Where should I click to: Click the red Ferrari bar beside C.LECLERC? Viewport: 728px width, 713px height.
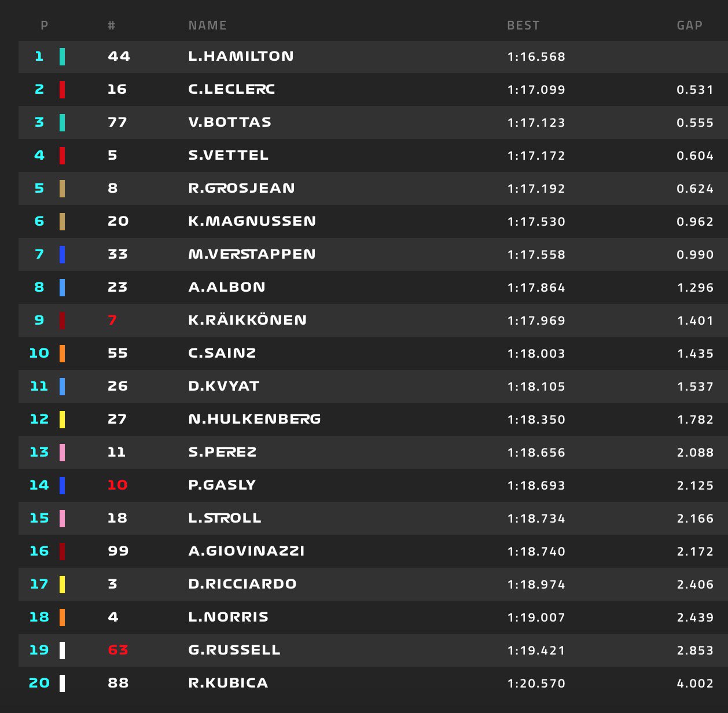62,90
